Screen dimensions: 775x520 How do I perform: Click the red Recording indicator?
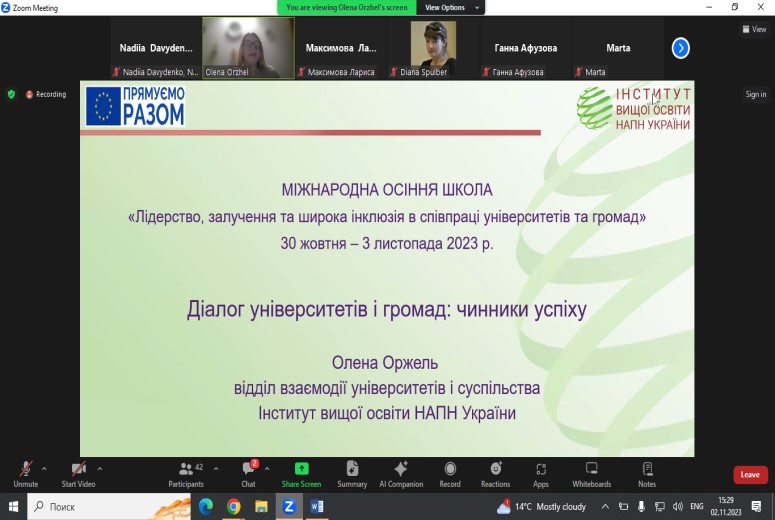coord(46,94)
